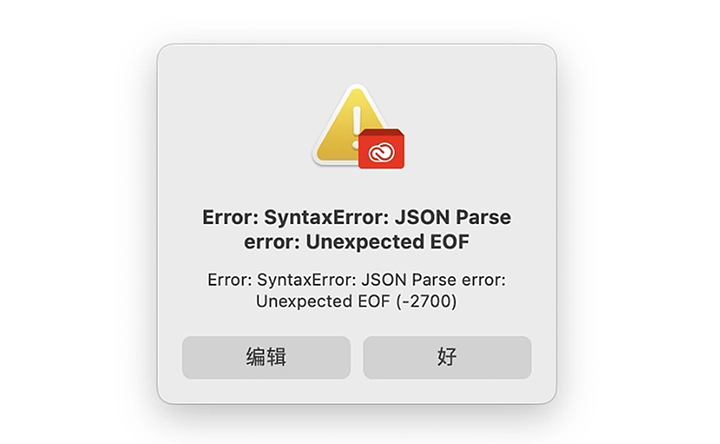
Task: Click the exclamation mark inside the triangle
Action: (357, 128)
